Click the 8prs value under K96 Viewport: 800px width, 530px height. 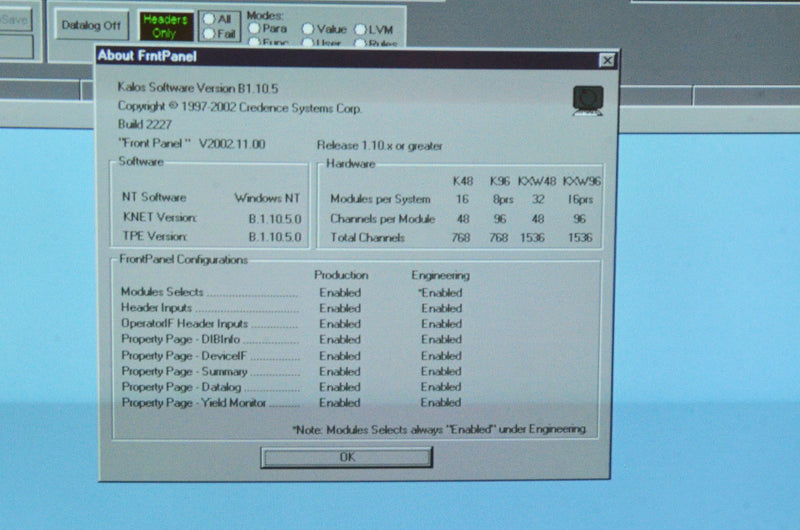click(503, 199)
